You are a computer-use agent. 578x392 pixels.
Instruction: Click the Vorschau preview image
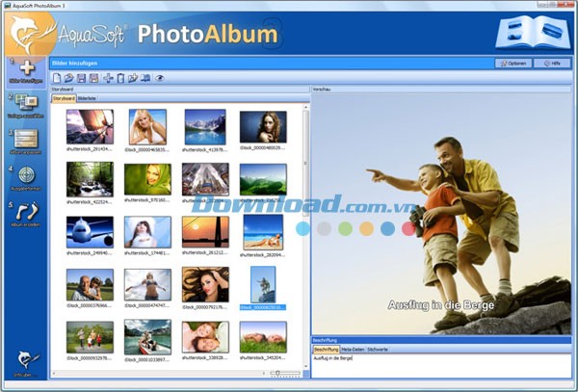pos(441,214)
